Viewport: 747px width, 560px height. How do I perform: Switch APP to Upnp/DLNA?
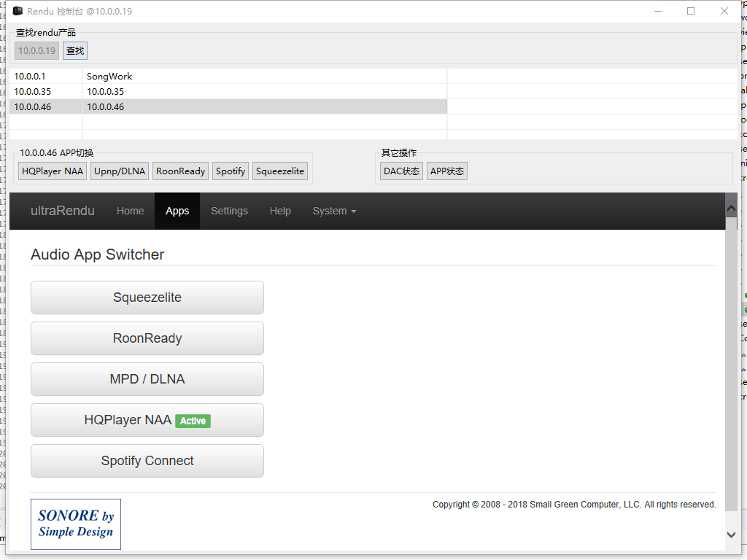[x=120, y=171]
